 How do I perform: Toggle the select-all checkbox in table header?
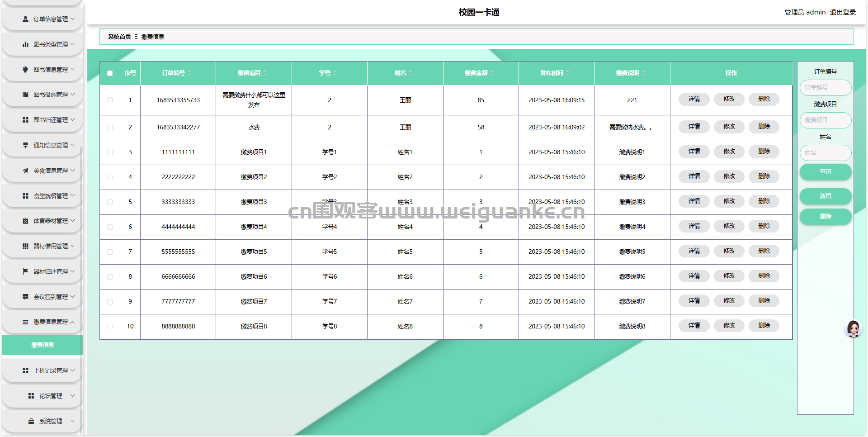click(x=110, y=73)
